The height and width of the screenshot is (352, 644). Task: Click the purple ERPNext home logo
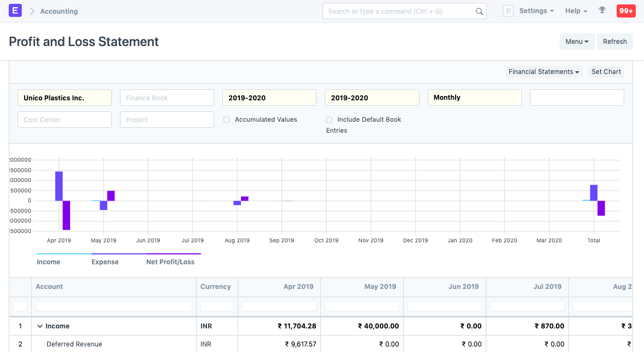15,11
